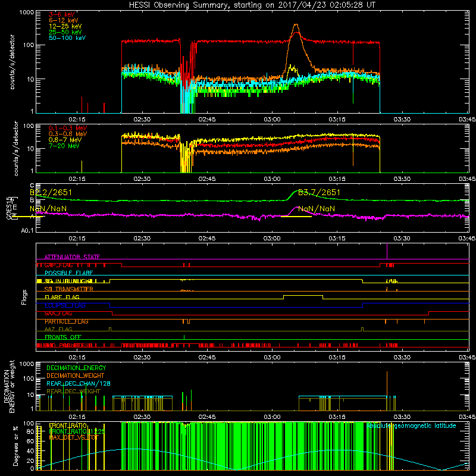Click the raised segment of the FLARE_FLAG line
The height and width of the screenshot is (476, 476).
tap(303, 295)
